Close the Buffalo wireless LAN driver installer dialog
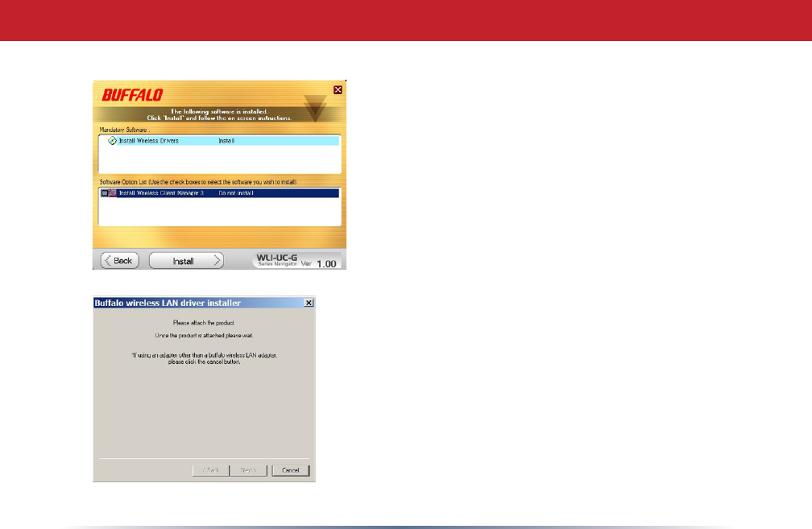 [x=309, y=303]
